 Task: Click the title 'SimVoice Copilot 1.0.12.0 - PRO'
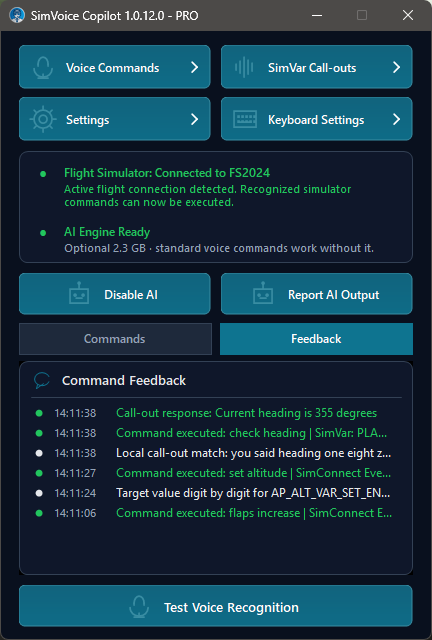click(x=114, y=16)
